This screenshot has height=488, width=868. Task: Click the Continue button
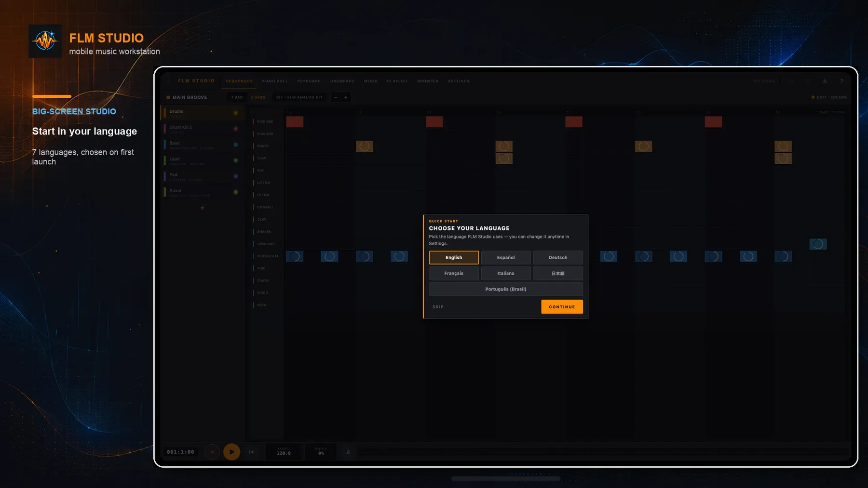click(562, 307)
